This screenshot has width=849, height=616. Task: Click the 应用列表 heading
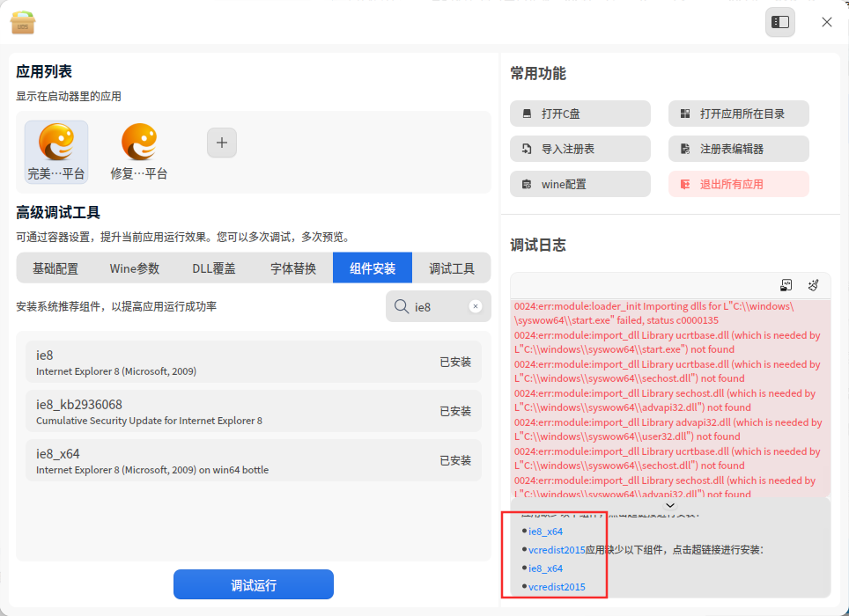click(x=44, y=71)
